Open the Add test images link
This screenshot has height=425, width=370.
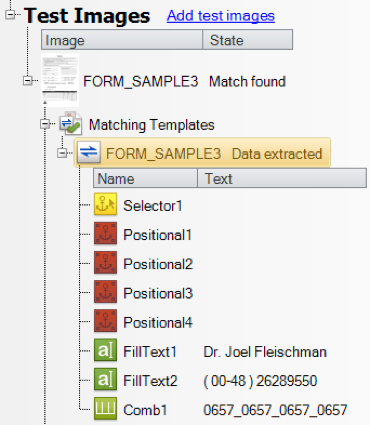pyautogui.click(x=221, y=15)
